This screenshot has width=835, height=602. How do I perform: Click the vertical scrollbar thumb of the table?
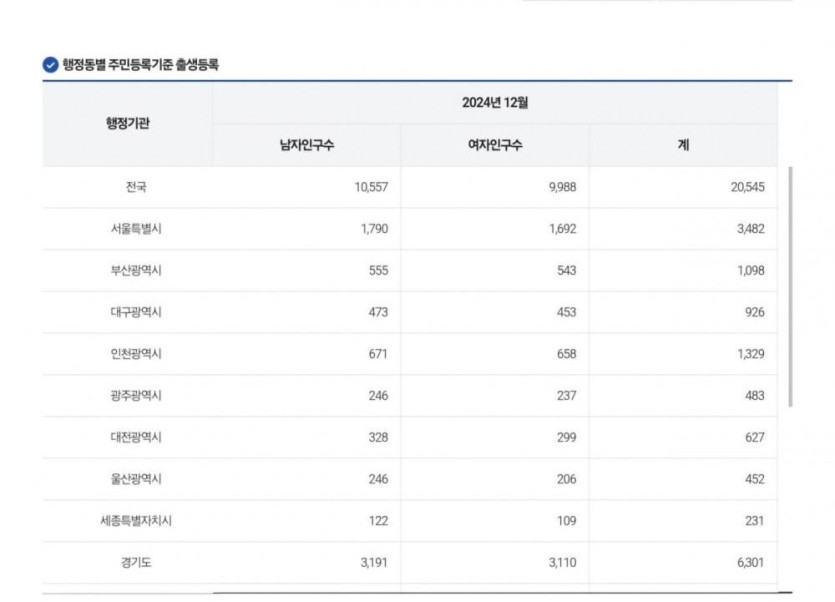(790, 287)
